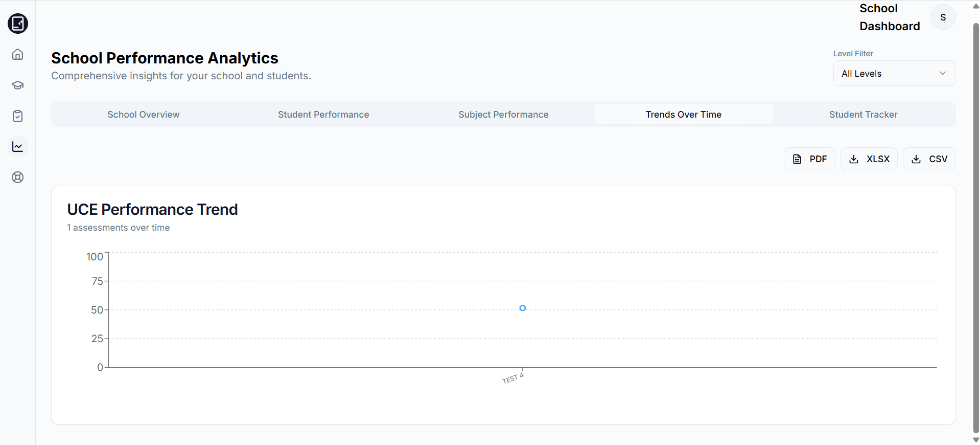The height and width of the screenshot is (445, 980).
Task: Open the lifebuoy support icon
Action: pyautogui.click(x=18, y=177)
